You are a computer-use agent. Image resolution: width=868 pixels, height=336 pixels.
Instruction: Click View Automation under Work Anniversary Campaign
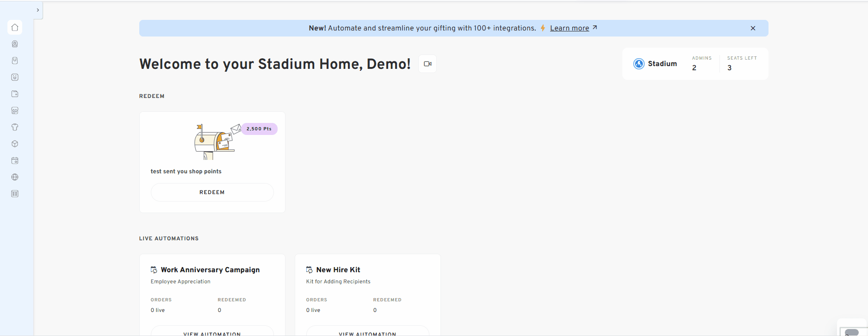pyautogui.click(x=212, y=331)
